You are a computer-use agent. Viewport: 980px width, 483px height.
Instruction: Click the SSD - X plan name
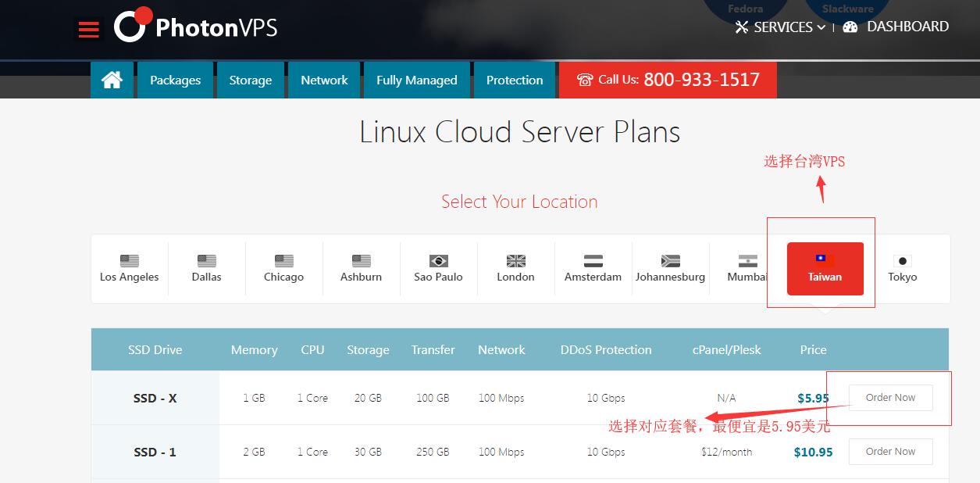(155, 398)
